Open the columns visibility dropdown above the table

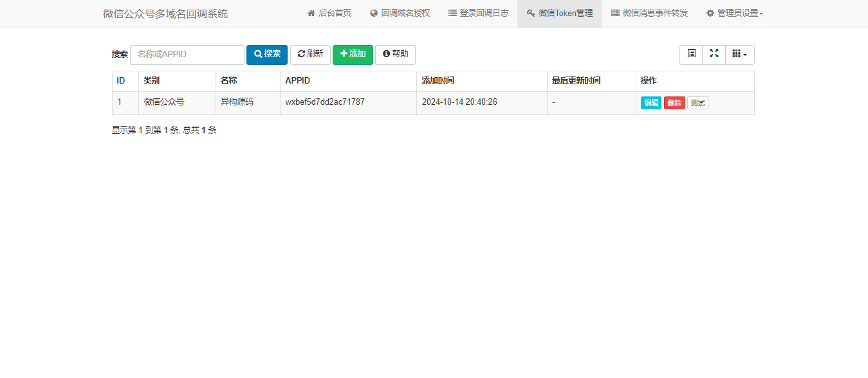click(739, 55)
